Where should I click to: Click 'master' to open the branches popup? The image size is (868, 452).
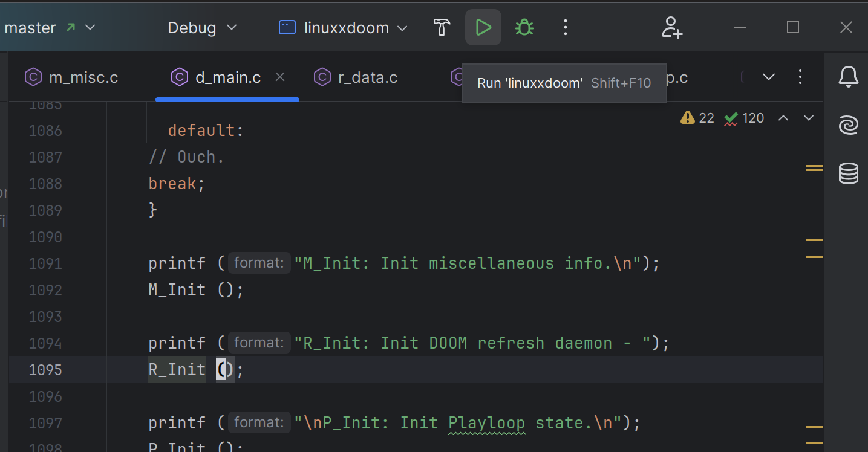[x=29, y=27]
